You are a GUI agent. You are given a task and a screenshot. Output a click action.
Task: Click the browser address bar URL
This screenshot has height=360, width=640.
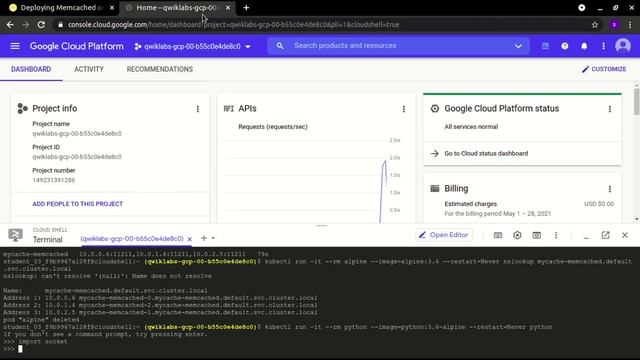233,25
